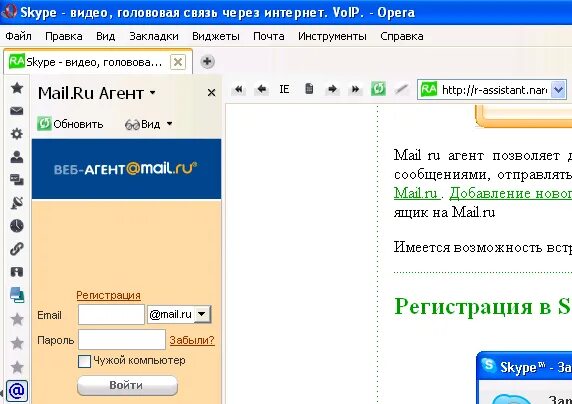This screenshot has width=572, height=404.
Task: Click the IE toolbar button
Action: [x=284, y=89]
